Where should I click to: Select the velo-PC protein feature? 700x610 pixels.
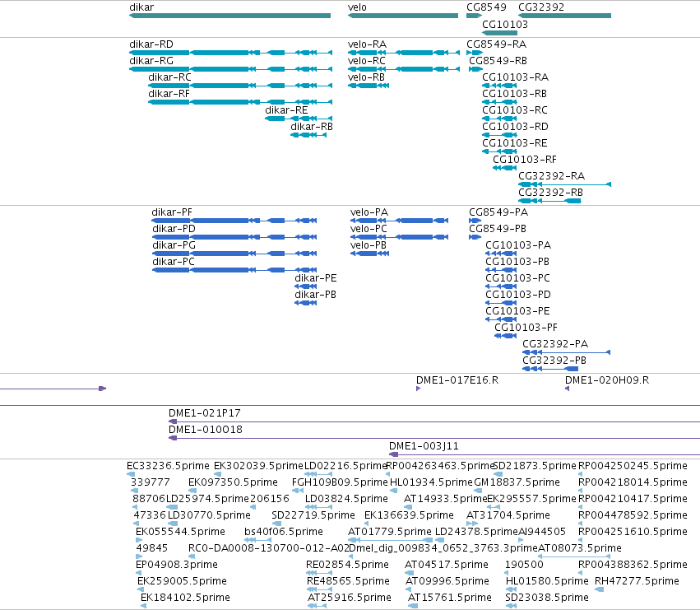pos(399,237)
